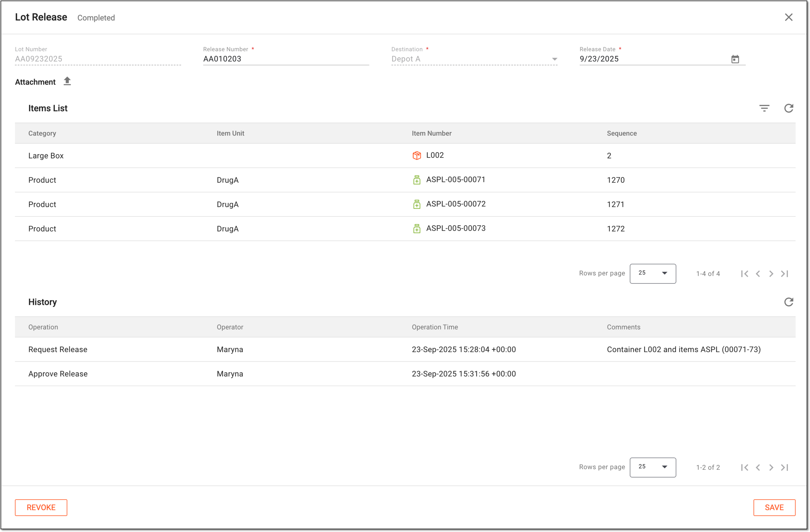This screenshot has width=810, height=532.
Task: Open the Release Date calendar picker
Action: (x=735, y=59)
